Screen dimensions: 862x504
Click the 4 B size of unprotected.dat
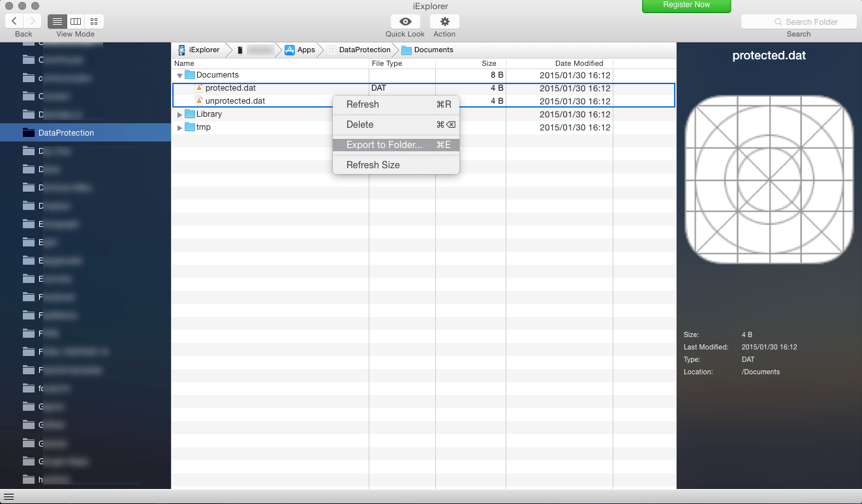497,101
